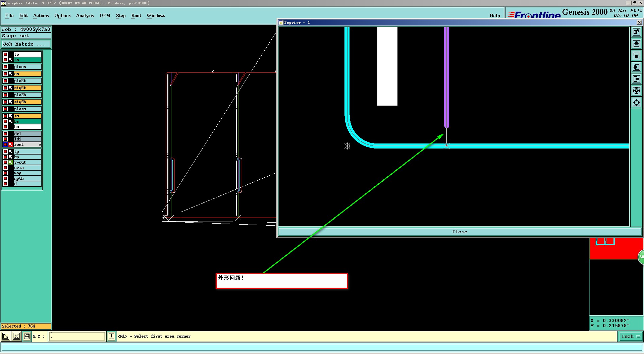Open the Windows menu

click(156, 15)
